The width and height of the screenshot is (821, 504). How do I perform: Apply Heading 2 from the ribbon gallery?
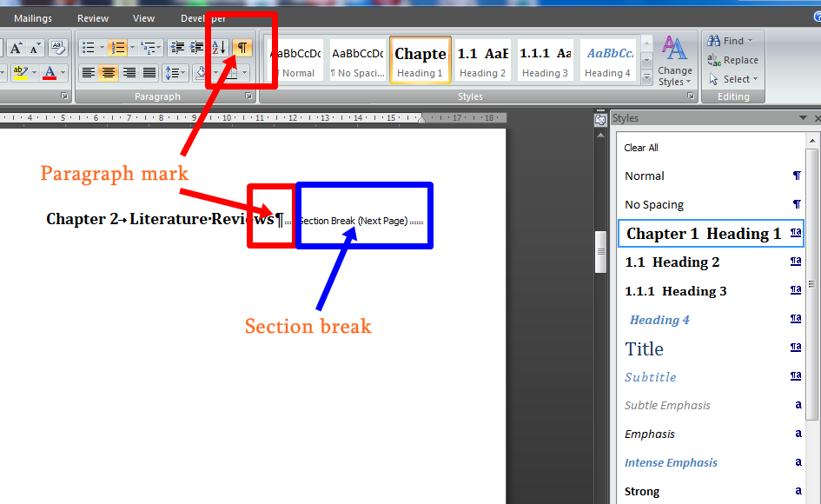tap(482, 60)
